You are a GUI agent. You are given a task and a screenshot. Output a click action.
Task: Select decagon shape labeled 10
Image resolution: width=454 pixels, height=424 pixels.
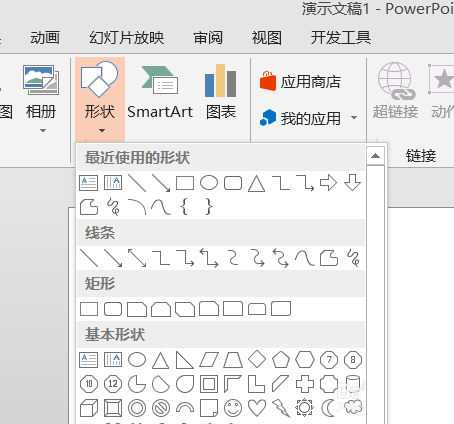[89, 384]
